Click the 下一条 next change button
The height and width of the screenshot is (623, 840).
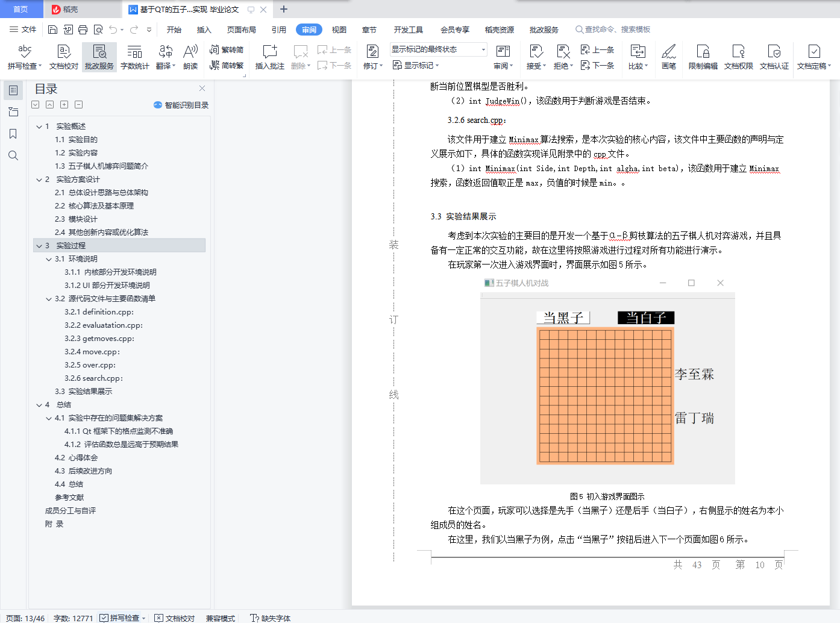pyautogui.click(x=597, y=65)
